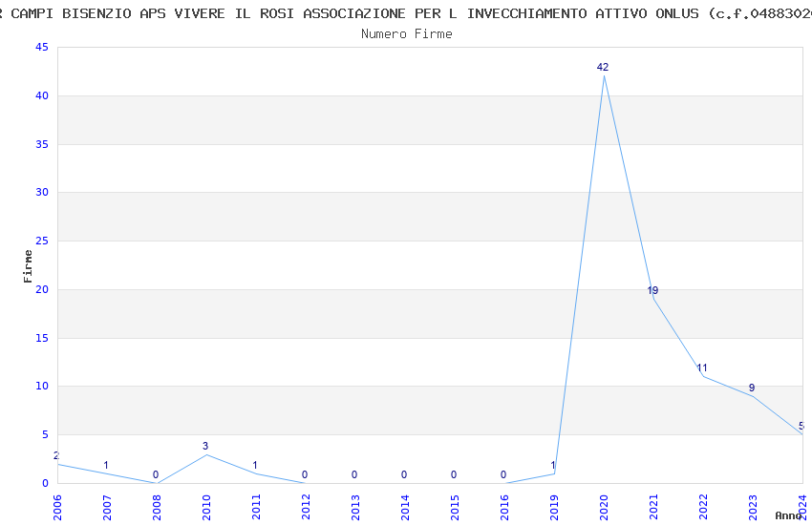Click the y-axis tick value 15
This screenshot has height=525, width=812.
pos(42,338)
